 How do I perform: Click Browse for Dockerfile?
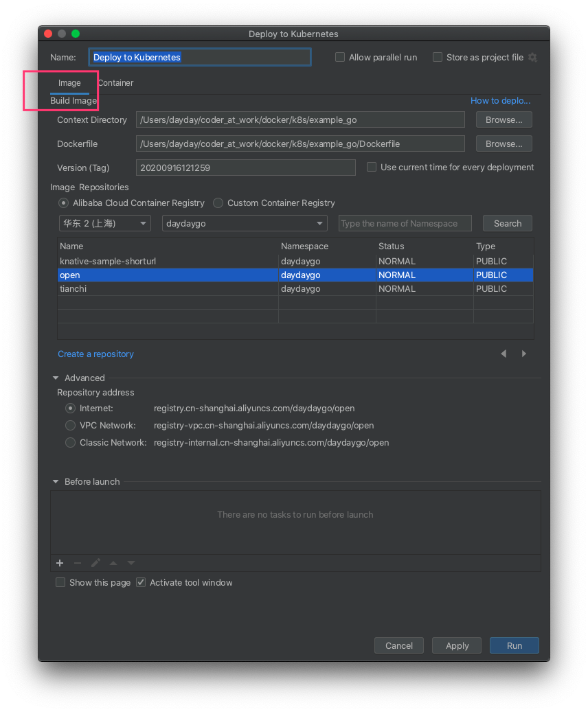504,144
